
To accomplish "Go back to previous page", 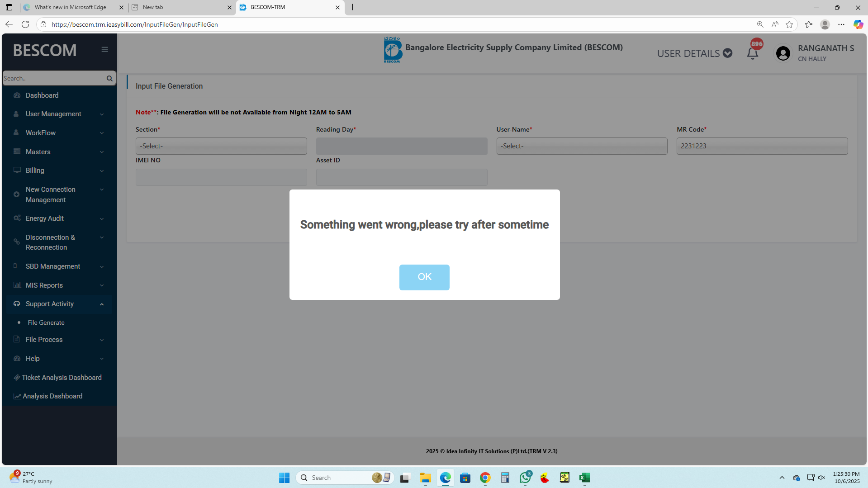I will [9, 24].
